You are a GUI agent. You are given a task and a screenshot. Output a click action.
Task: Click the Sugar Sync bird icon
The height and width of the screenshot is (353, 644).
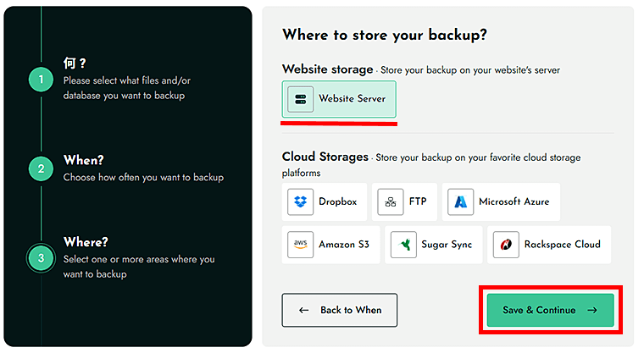click(x=406, y=245)
